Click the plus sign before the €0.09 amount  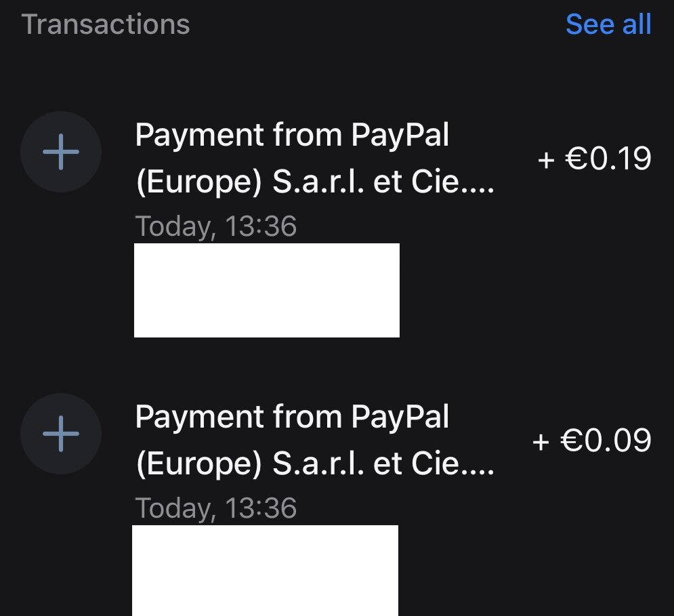coord(541,443)
